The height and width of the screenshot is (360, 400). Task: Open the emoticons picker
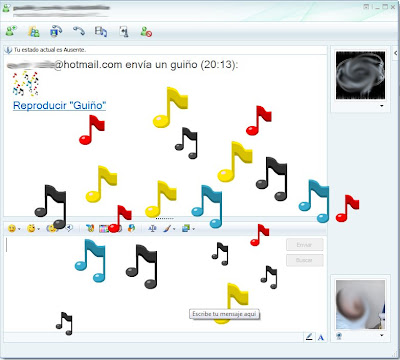pyautogui.click(x=12, y=229)
